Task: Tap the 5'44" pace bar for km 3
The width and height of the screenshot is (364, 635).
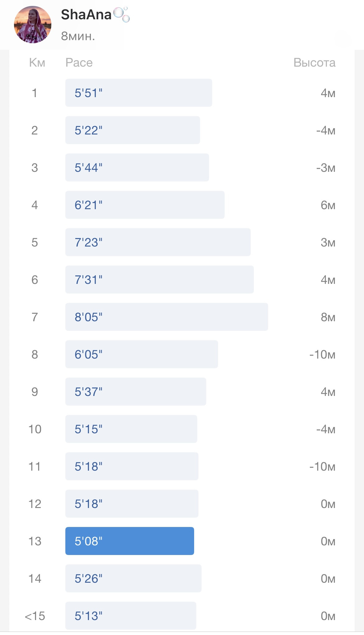Action: tap(137, 167)
